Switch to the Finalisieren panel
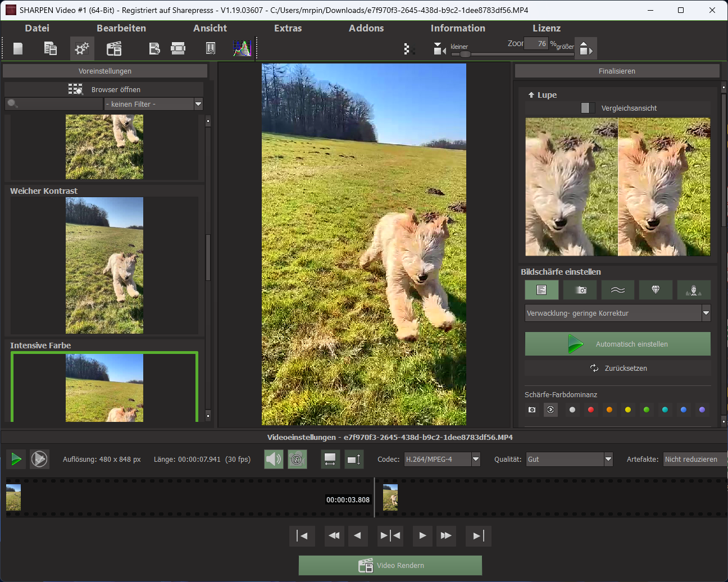The image size is (728, 582). tap(617, 71)
